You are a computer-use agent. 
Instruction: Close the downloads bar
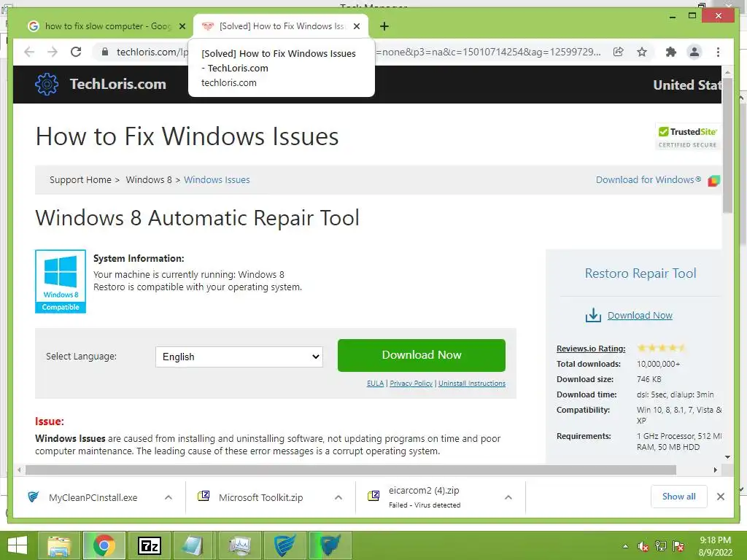pos(720,497)
